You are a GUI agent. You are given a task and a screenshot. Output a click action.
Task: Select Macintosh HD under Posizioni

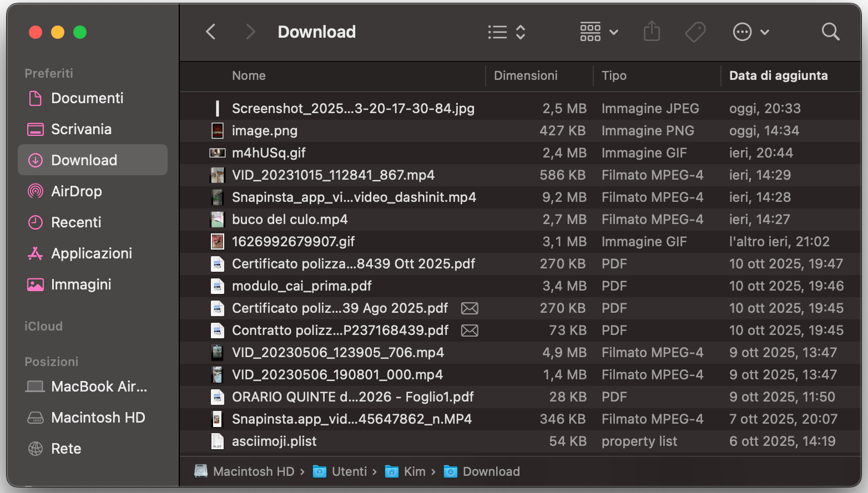(97, 417)
